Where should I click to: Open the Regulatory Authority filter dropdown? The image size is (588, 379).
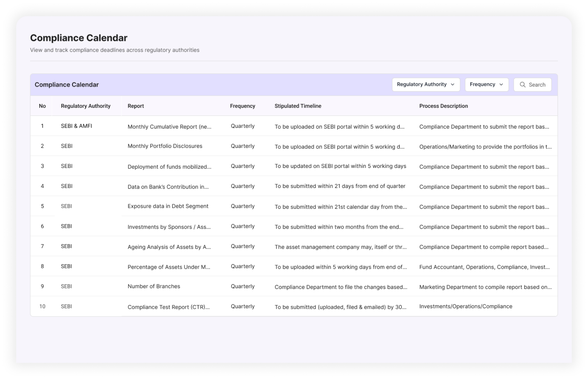[426, 84]
